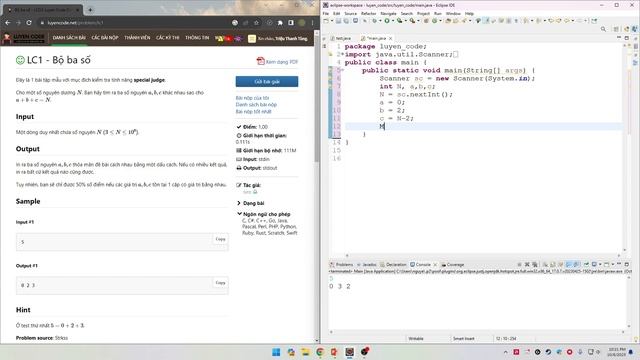640x360 pixels.
Task: Click the New Java Class icon in toolbar
Action: [x=435, y=21]
